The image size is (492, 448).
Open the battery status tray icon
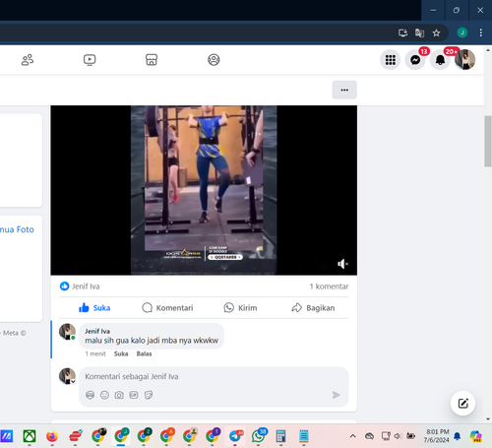point(410,436)
